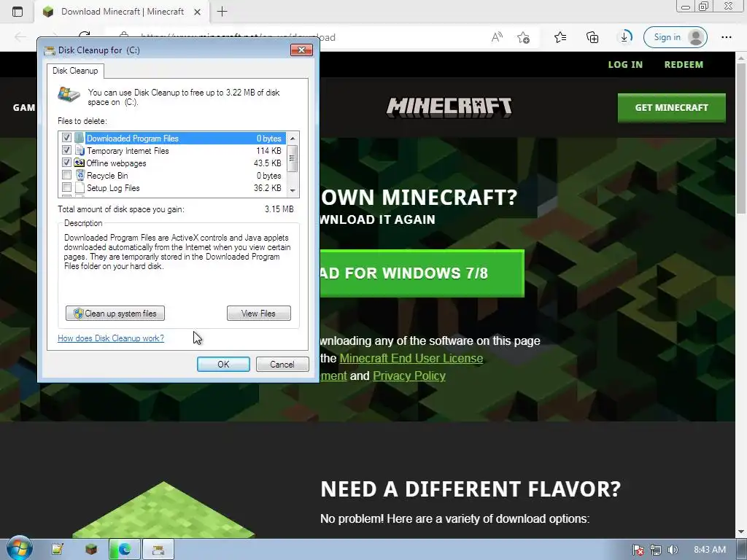Click Clean up system files button
747x560 pixels.
(115, 314)
